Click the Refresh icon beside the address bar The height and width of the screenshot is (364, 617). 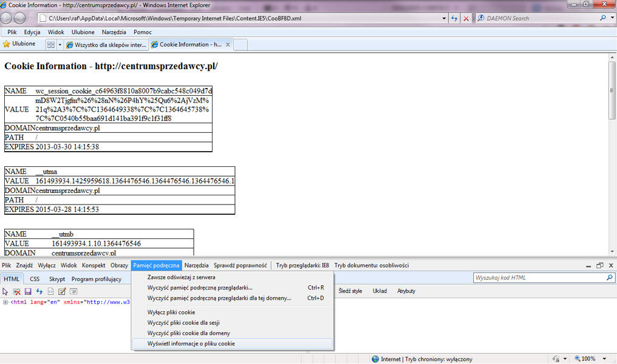pos(454,19)
